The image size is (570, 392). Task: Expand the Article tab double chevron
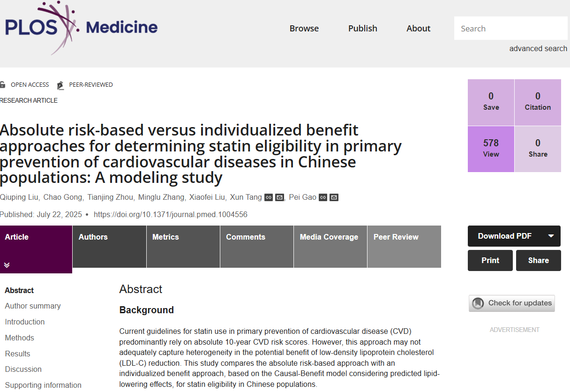pos(7,265)
